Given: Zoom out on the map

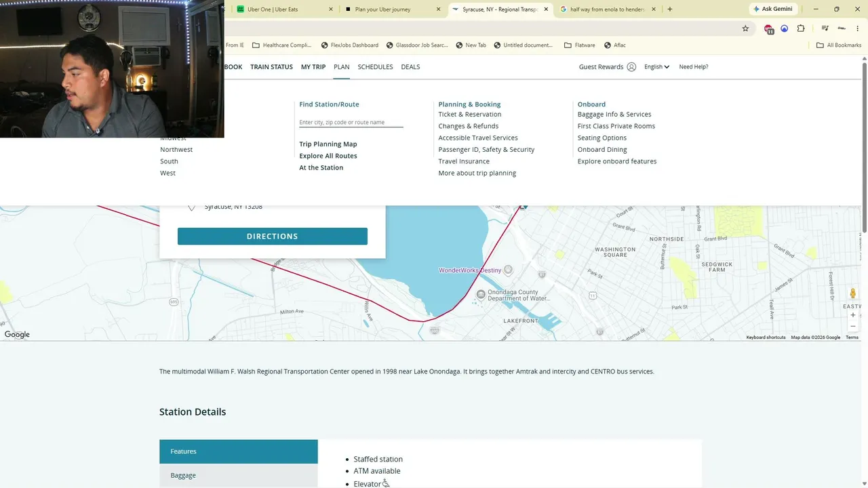Looking at the screenshot, I should coord(853,326).
